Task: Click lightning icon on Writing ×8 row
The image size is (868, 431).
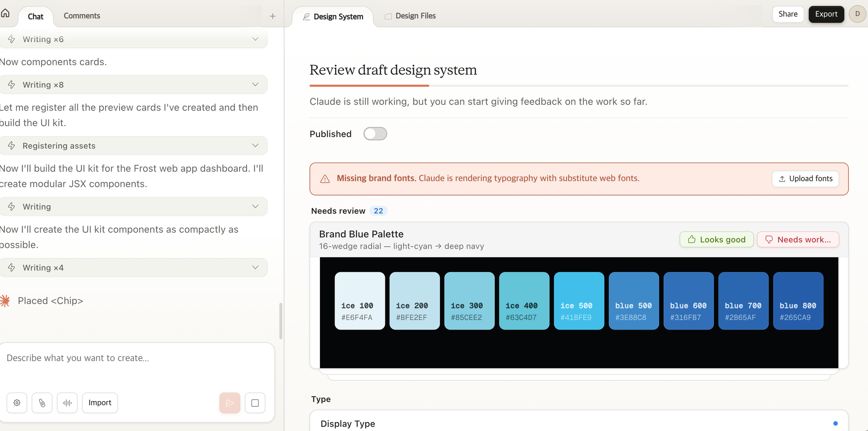Action: pyautogui.click(x=12, y=85)
